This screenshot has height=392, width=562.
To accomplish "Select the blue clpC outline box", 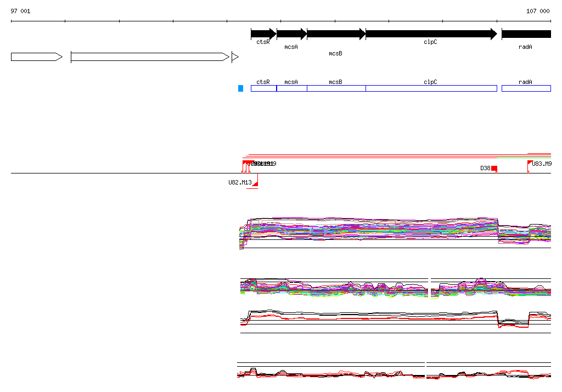I will (431, 88).
